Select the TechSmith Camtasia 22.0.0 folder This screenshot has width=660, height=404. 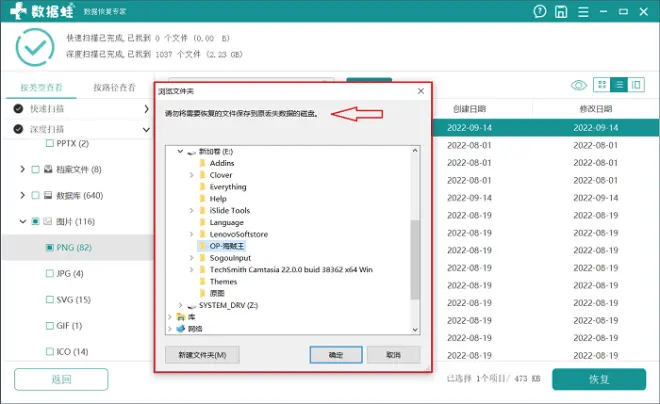pos(291,269)
